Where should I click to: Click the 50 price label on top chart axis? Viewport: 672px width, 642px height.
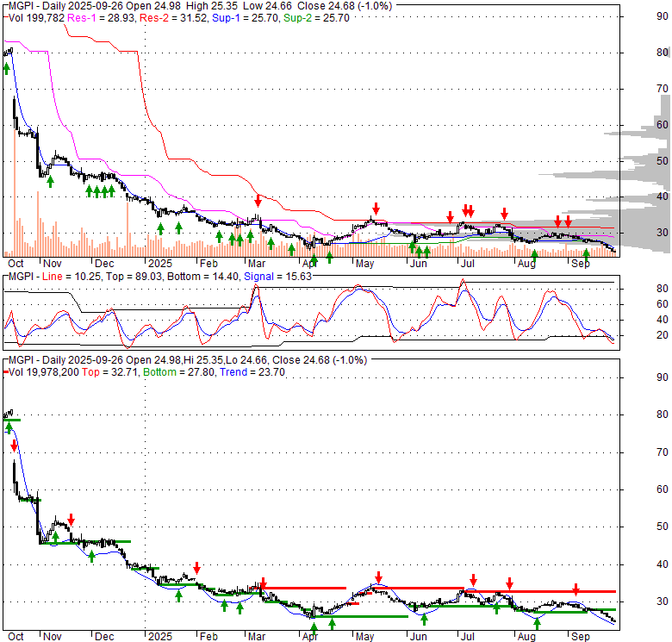(663, 160)
